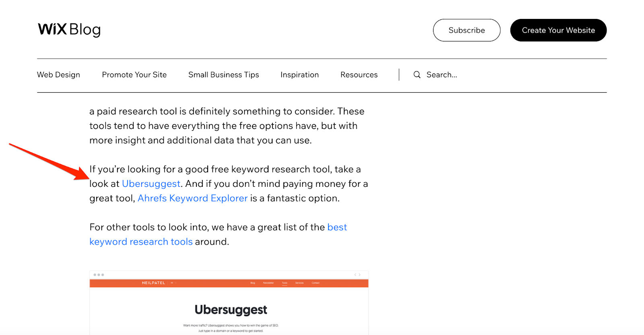This screenshot has height=335, width=644.
Task: Open the Wix Blog logo homepage
Action: point(69,29)
